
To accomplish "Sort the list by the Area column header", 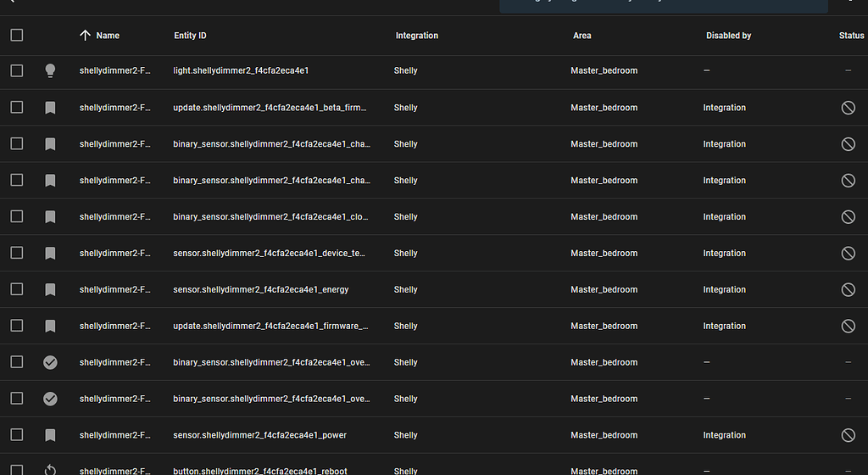I will click(x=581, y=36).
